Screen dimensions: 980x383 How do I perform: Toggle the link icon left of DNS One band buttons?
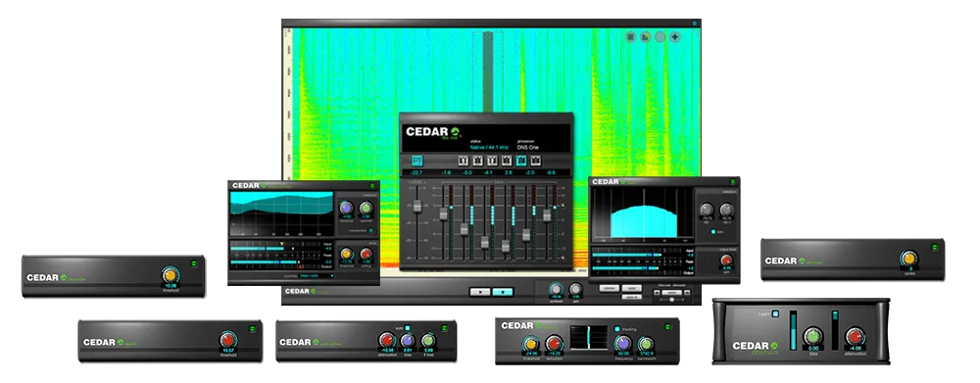416,161
